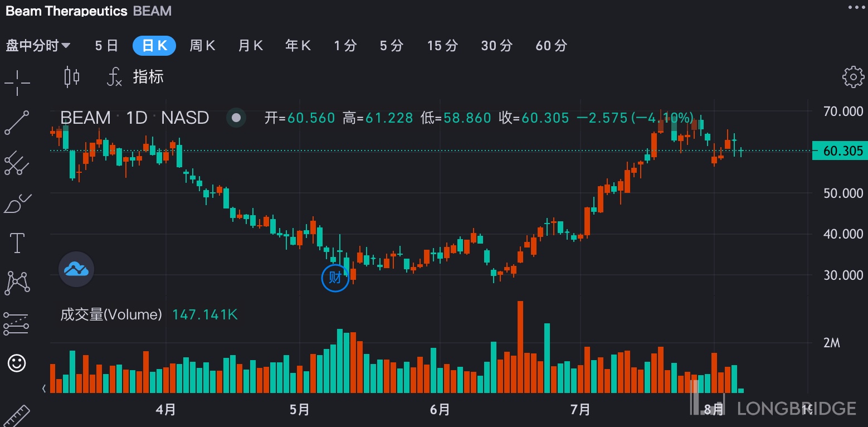Click the tallest mid-June volume bar

coord(520,347)
